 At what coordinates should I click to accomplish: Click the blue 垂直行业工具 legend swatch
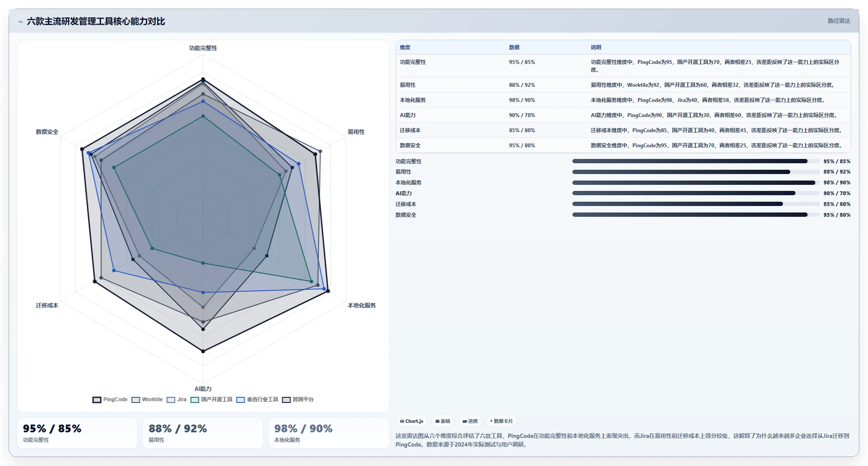tap(240, 399)
